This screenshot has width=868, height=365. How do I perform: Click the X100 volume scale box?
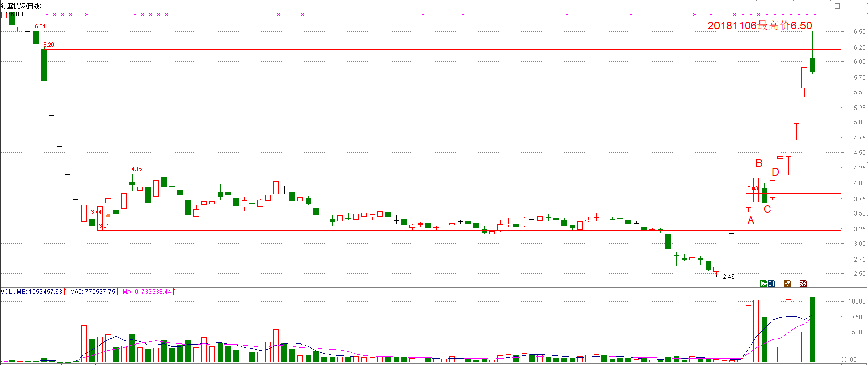tap(850, 359)
